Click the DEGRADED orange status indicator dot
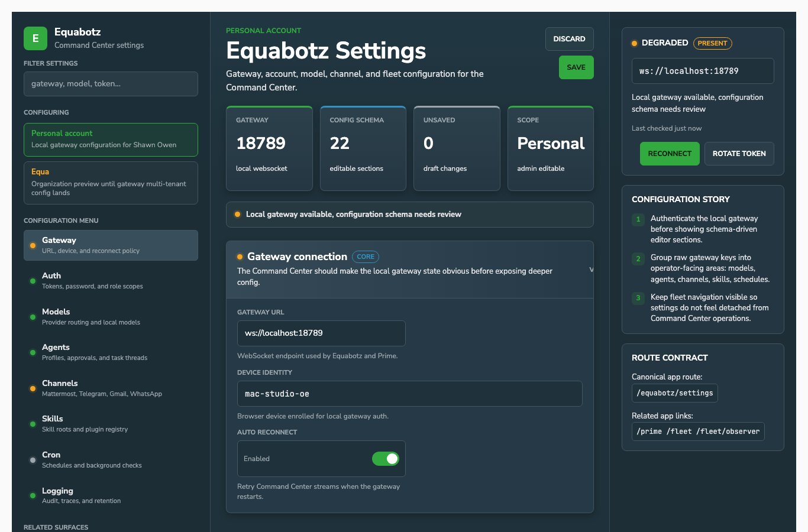This screenshot has height=532, width=808. pyautogui.click(x=635, y=43)
